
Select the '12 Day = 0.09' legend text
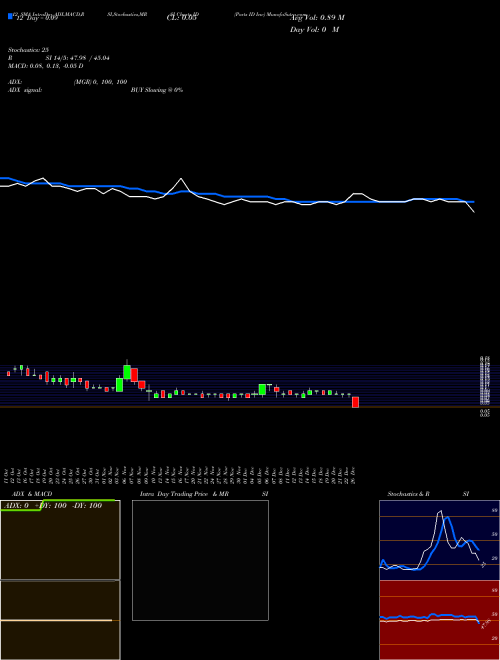click(37, 18)
